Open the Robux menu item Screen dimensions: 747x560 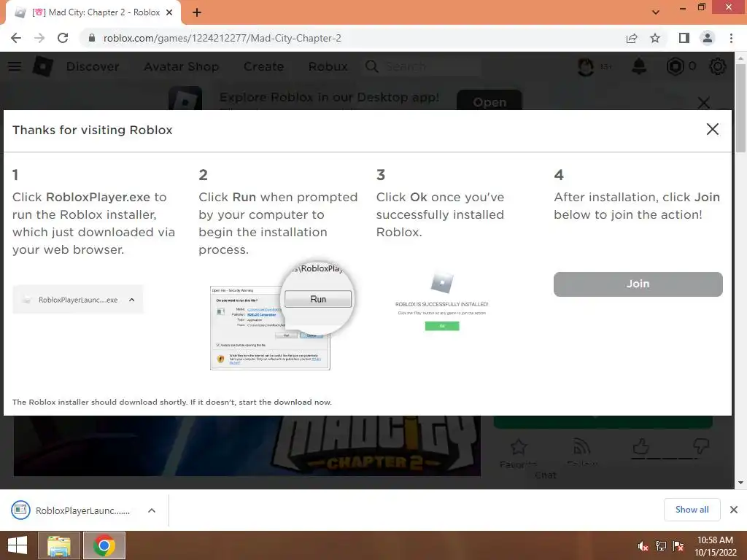pos(328,66)
